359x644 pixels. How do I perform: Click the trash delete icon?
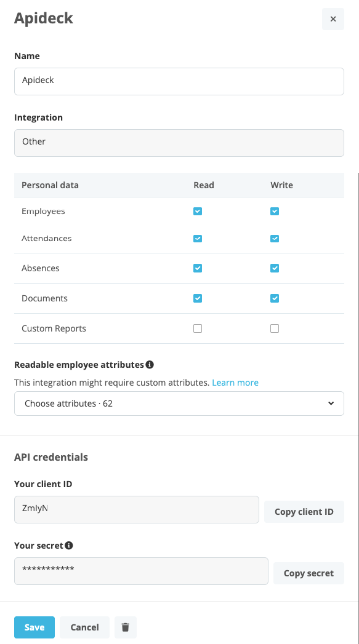[x=126, y=627]
